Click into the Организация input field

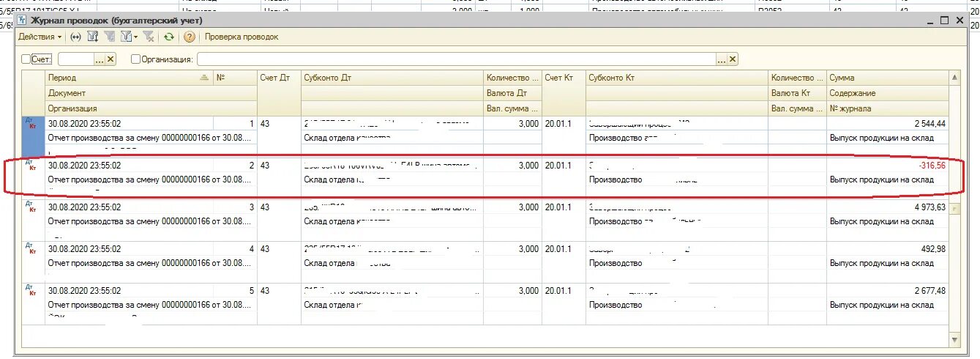click(x=456, y=59)
